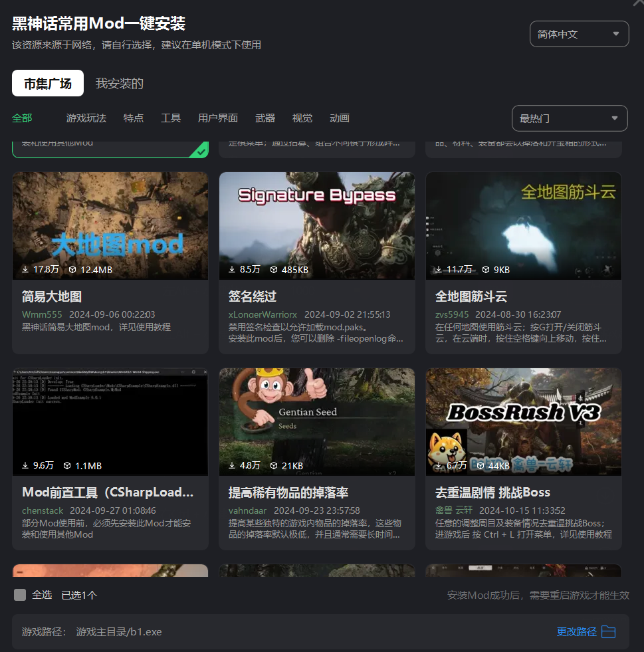Click the 已选1个 selection count

tap(79, 595)
